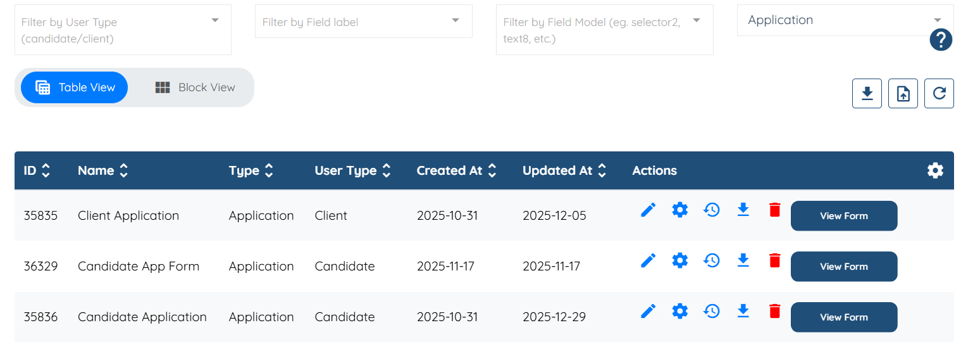Open the Filter by User Type dropdown
The image size is (980, 356).
coord(123,30)
